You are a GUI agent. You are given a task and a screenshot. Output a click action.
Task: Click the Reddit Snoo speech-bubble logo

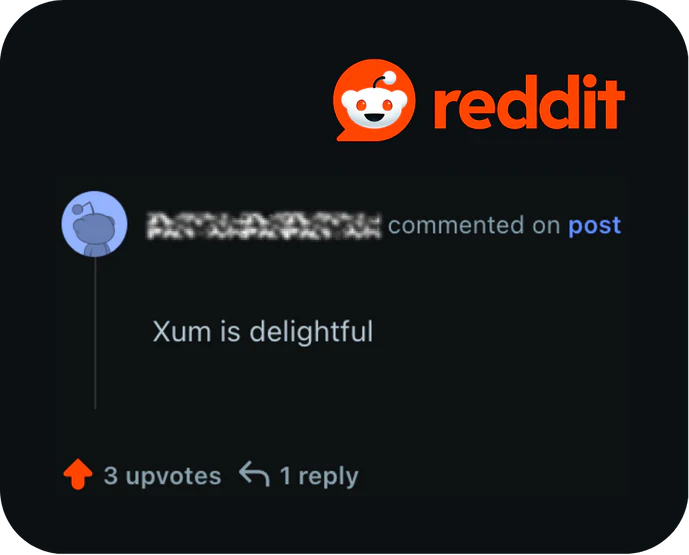[374, 100]
